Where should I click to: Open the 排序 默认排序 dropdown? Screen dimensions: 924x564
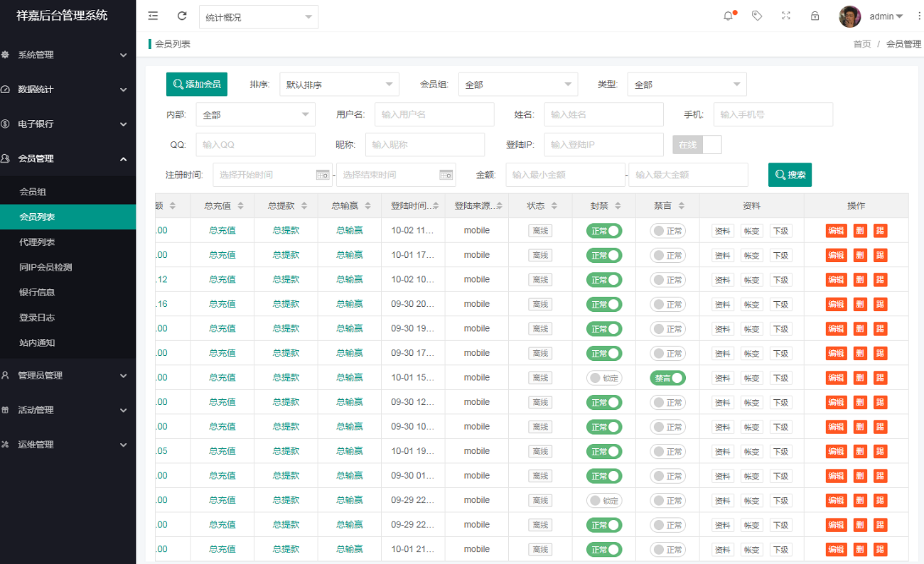[x=339, y=85]
